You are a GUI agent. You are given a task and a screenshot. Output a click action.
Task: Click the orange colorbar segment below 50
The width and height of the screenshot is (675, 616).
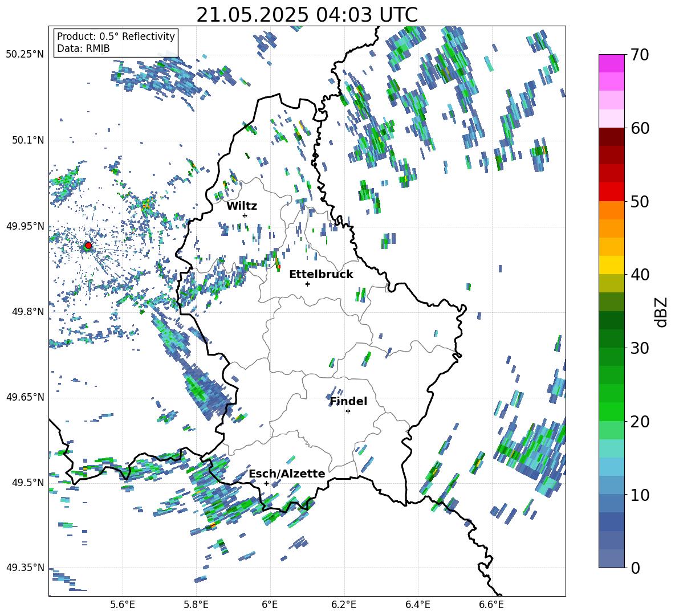coord(611,210)
